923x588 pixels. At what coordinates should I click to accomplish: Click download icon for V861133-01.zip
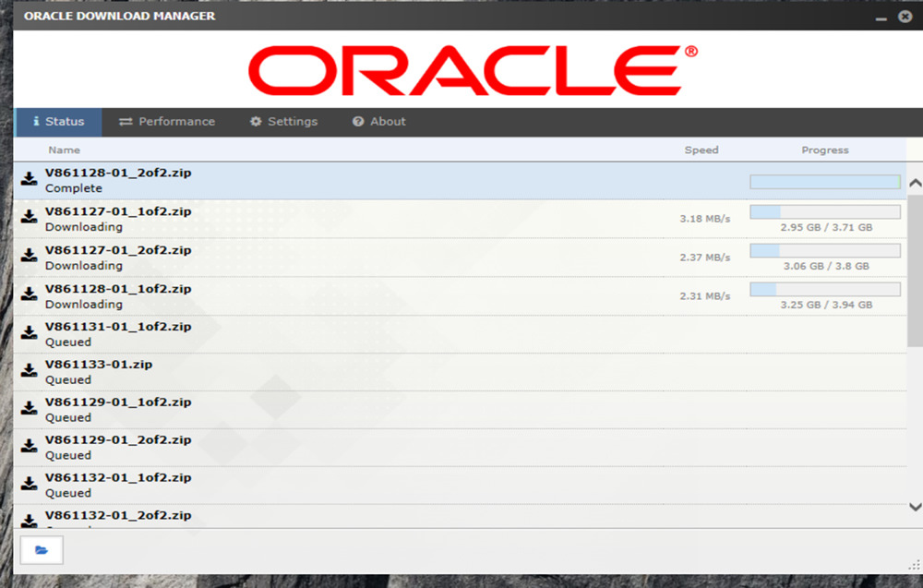pyautogui.click(x=30, y=372)
